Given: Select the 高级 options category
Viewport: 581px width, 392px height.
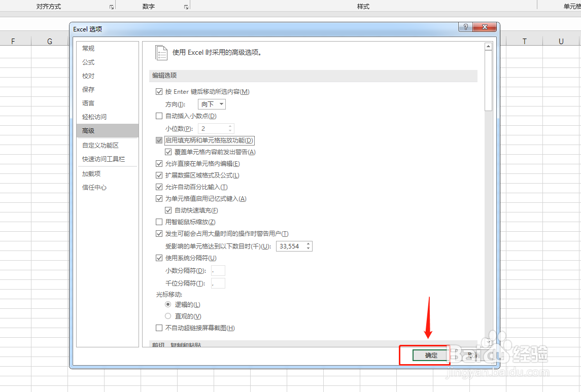Looking at the screenshot, I should 108,131.
